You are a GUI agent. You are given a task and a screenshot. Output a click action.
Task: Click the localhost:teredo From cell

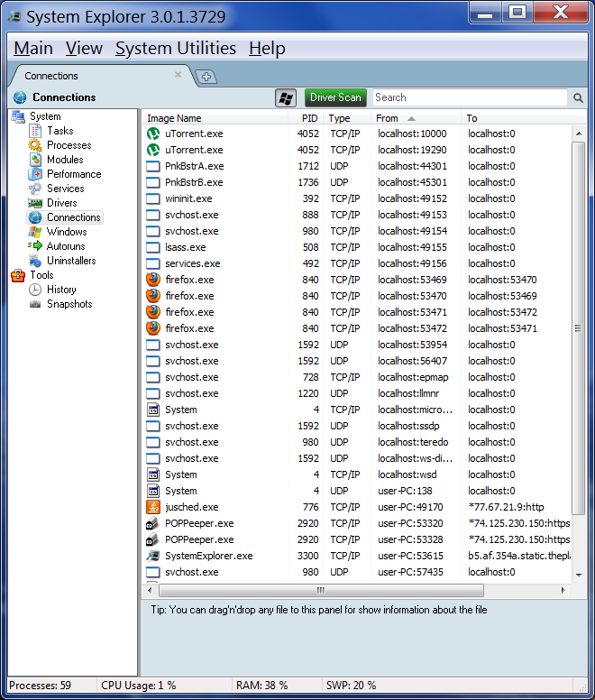click(413, 442)
